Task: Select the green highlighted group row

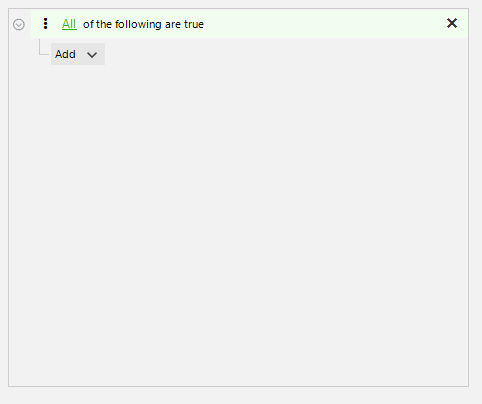Action: click(x=249, y=24)
